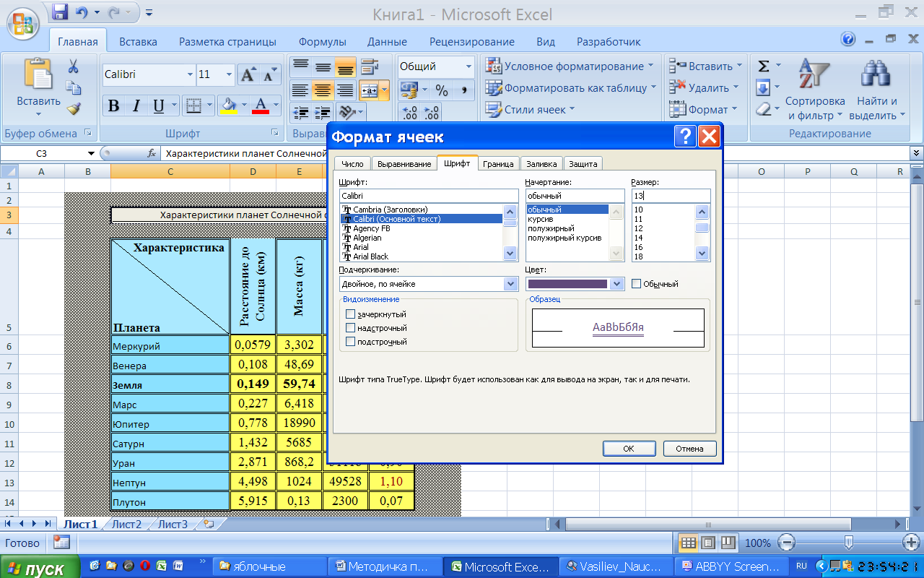Open the ribbon font name dropdown
The width and height of the screenshot is (924, 578).
[191, 74]
